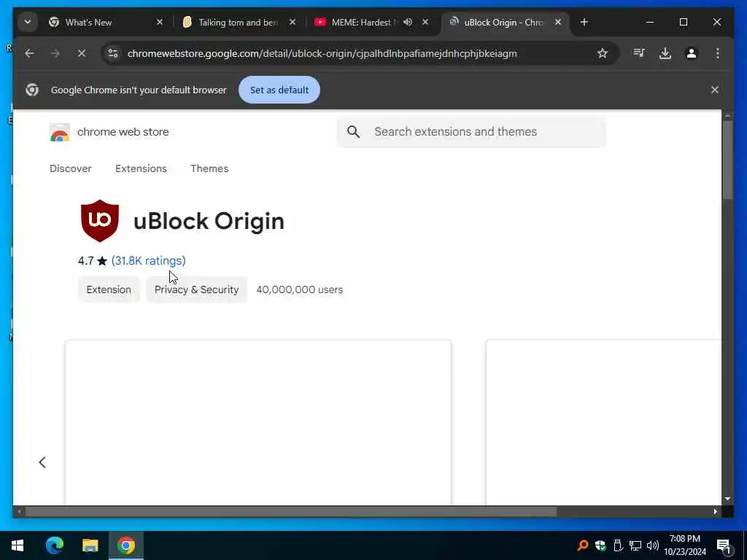Image resolution: width=747 pixels, height=560 pixels.
Task: Click Privacy & Security category chip
Action: (x=196, y=289)
